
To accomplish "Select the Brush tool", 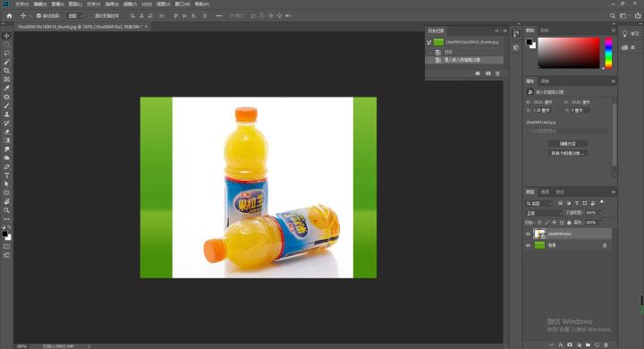I will point(6,106).
